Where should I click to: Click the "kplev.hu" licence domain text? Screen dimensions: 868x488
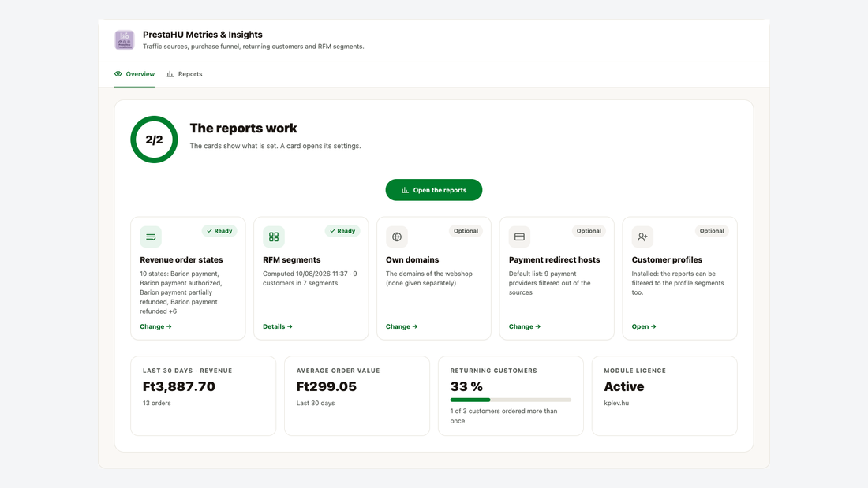(x=616, y=403)
